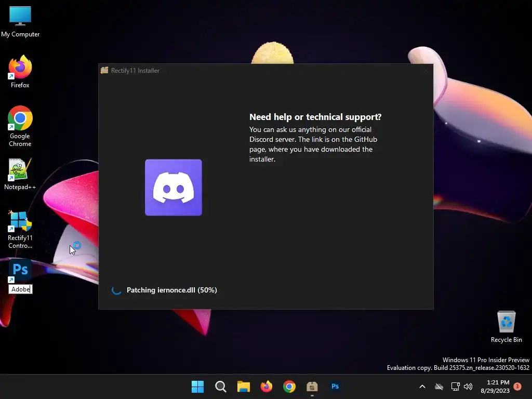The width and height of the screenshot is (532, 399).
Task: Click the 'Need help or technical support?' heading
Action: (315, 117)
